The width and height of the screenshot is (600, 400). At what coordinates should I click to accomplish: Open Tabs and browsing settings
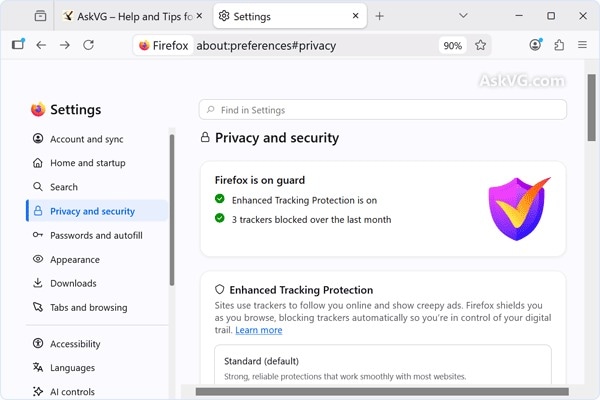(97, 307)
